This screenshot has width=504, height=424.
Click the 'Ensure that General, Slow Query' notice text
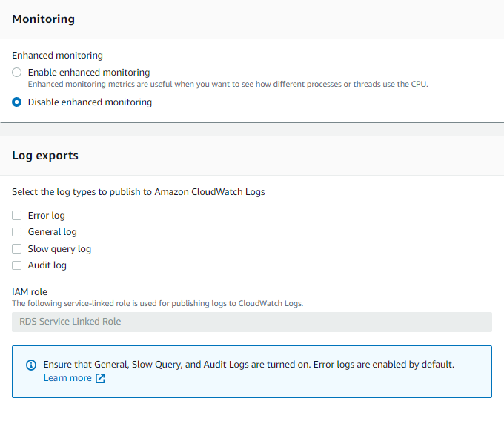pyautogui.click(x=249, y=365)
